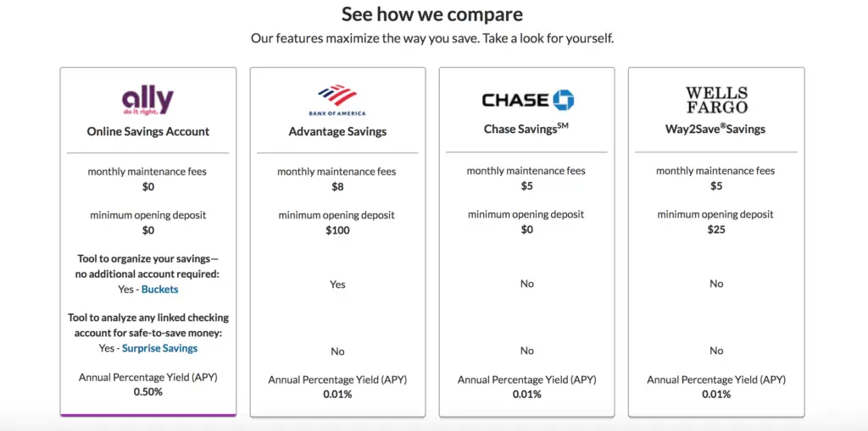
Task: Click Bank of America's $100 minimum deposit
Action: [x=337, y=230]
